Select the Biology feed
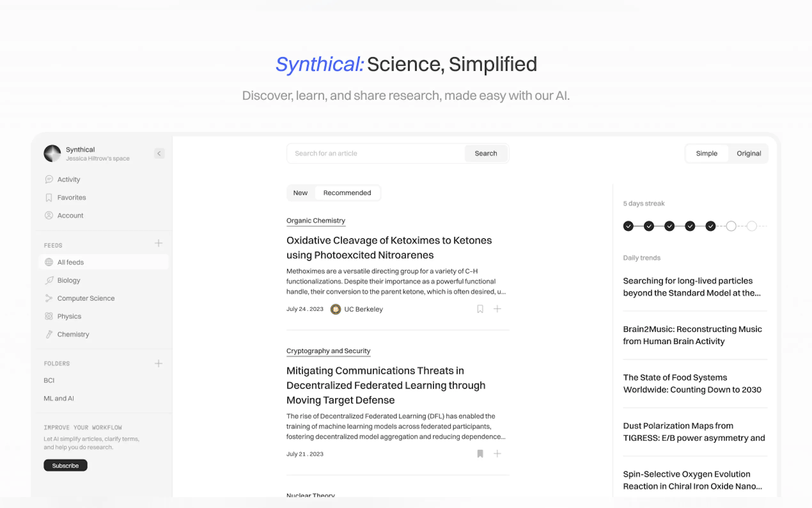The width and height of the screenshot is (812, 508). pyautogui.click(x=68, y=280)
